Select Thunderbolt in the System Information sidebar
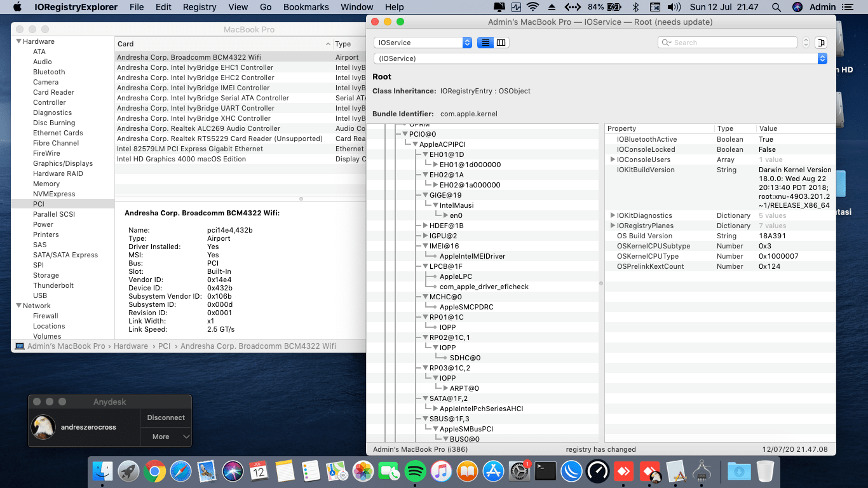Viewport: 868px width, 488px height. coord(53,285)
